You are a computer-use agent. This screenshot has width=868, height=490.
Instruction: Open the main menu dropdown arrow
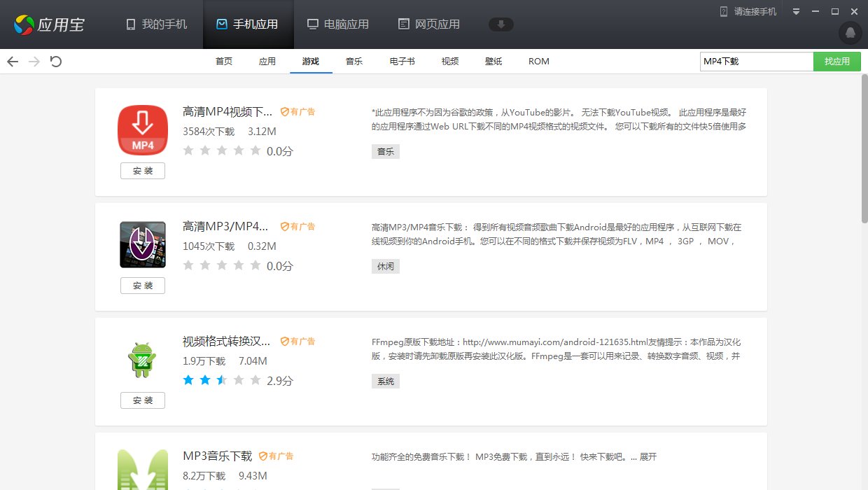click(796, 10)
